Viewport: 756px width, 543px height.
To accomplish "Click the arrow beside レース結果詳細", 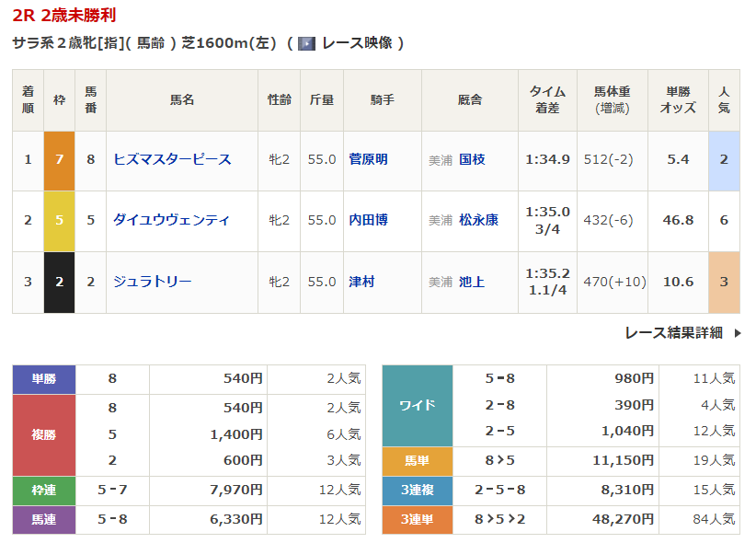I will [737, 333].
